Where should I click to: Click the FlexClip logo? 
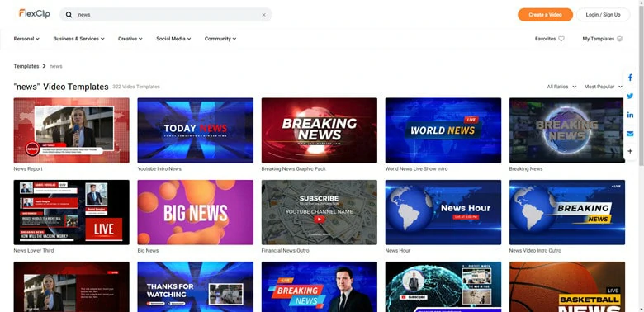(34, 13)
